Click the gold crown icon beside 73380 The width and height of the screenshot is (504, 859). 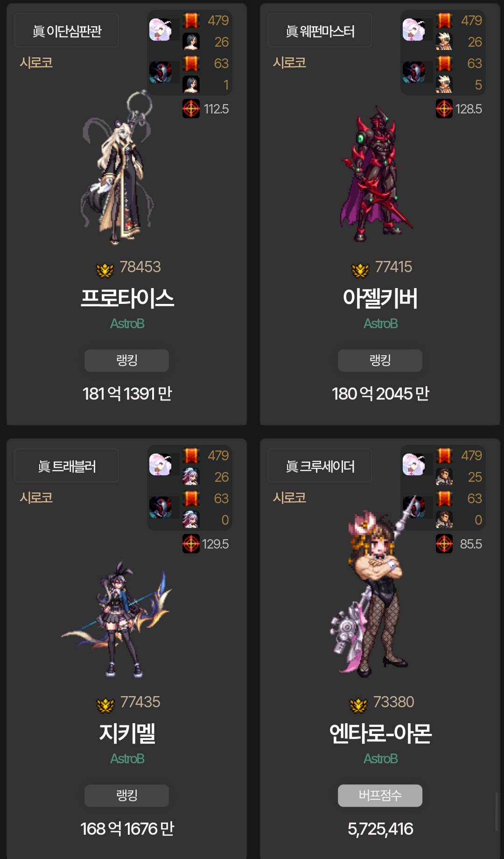[358, 705]
